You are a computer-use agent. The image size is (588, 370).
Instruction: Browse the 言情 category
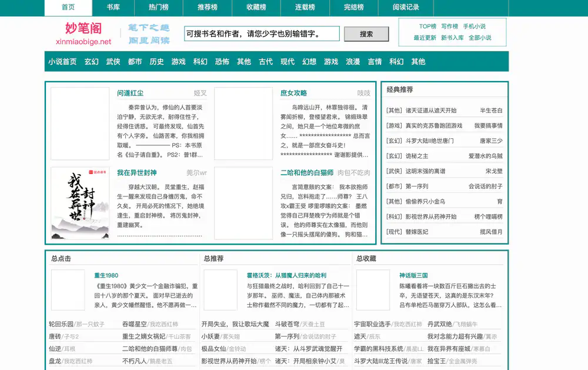click(x=375, y=62)
